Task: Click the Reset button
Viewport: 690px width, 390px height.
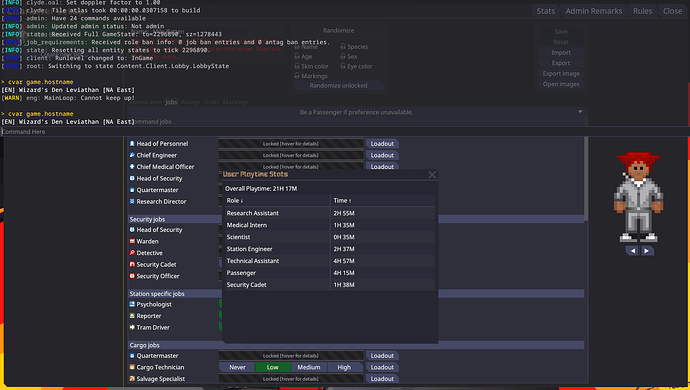Action: tap(561, 42)
